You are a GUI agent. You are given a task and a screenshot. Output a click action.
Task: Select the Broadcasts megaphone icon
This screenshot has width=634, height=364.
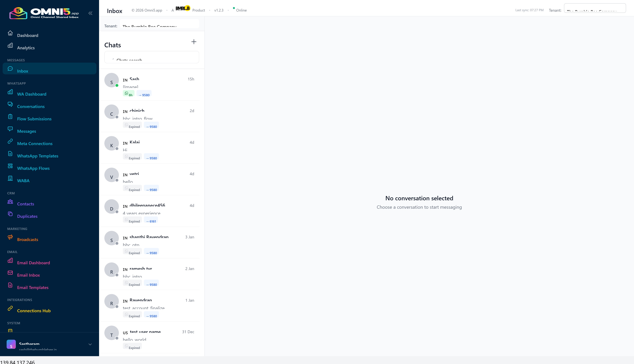coord(10,237)
